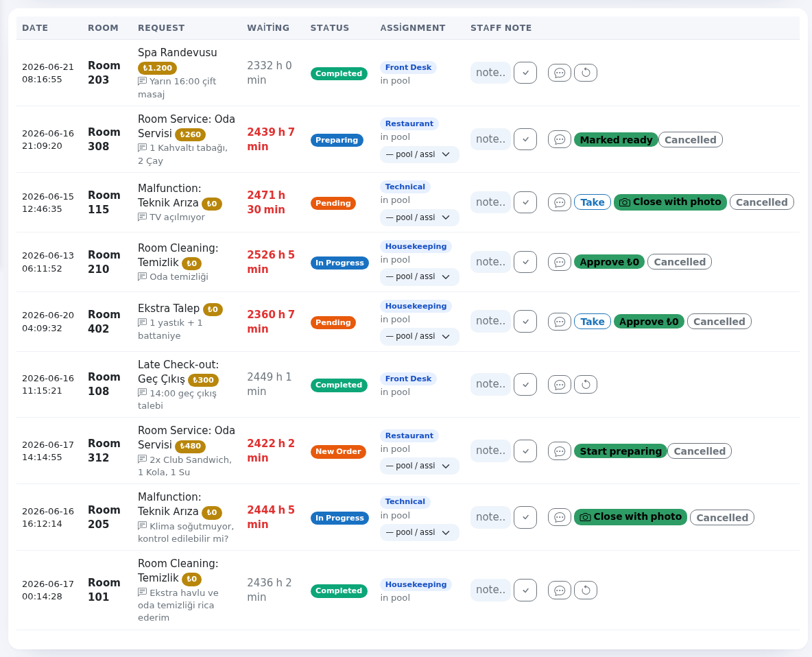Open chat icon for Room 115 request

pos(560,202)
